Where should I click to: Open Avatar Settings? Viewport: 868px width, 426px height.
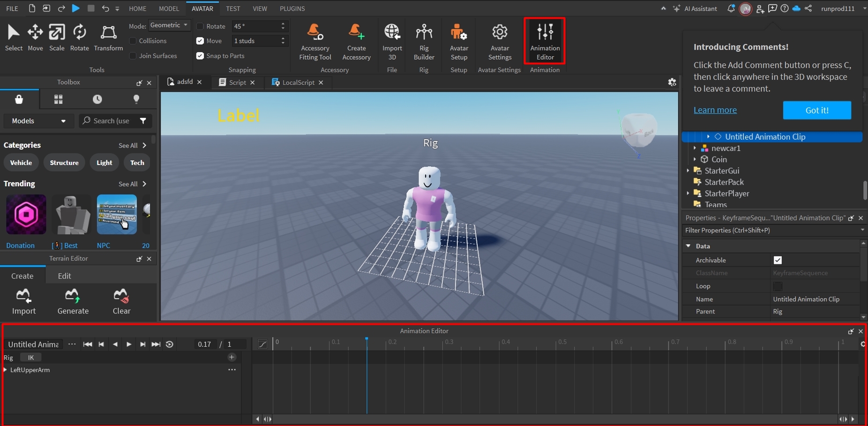point(500,42)
